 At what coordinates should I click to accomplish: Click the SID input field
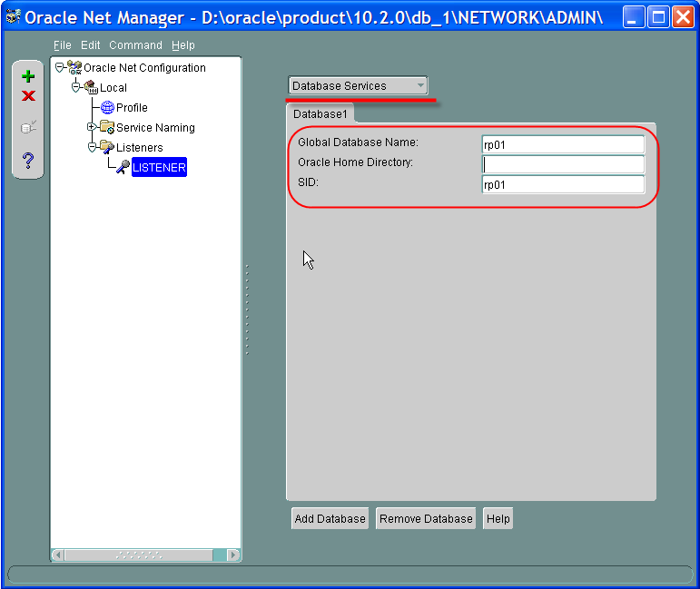point(564,184)
